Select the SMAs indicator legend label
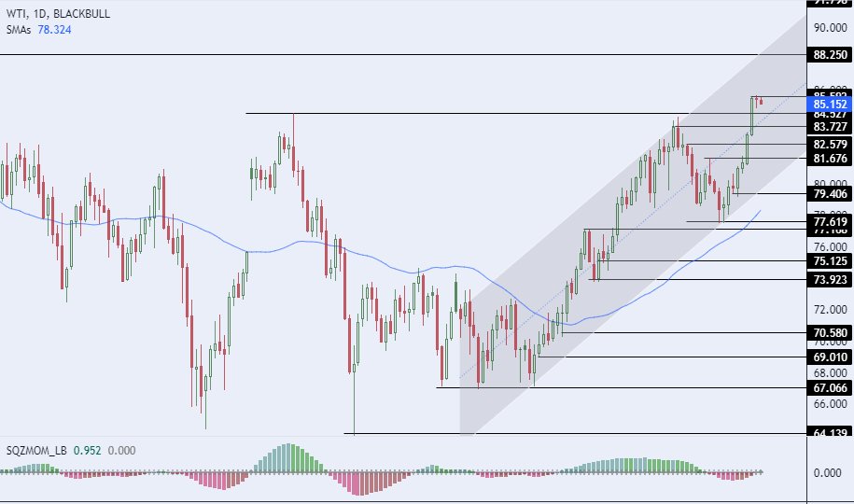 (16, 30)
